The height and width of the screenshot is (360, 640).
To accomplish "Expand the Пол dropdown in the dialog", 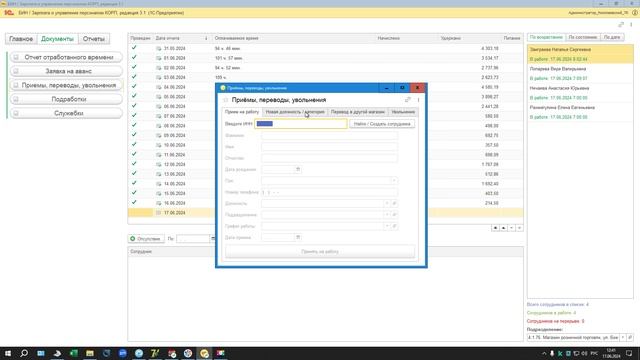I will point(394,181).
